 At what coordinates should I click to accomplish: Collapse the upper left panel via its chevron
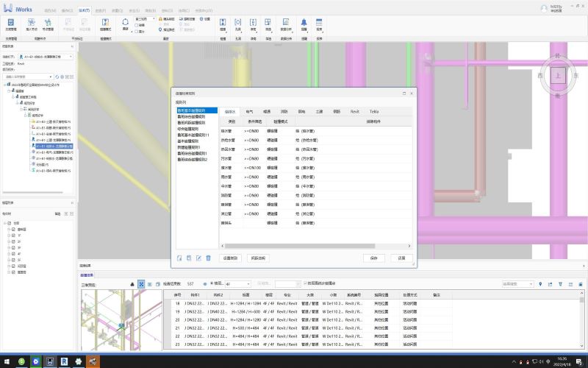[x=72, y=46]
